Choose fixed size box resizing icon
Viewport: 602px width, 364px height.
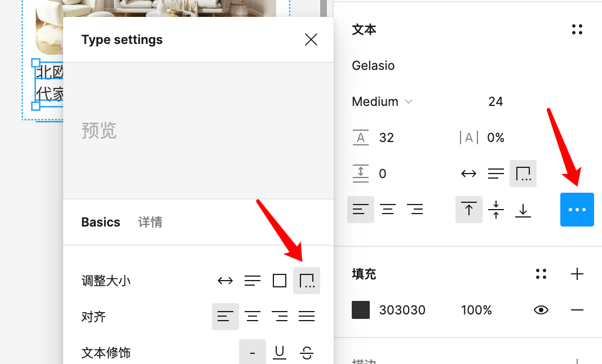tap(280, 281)
